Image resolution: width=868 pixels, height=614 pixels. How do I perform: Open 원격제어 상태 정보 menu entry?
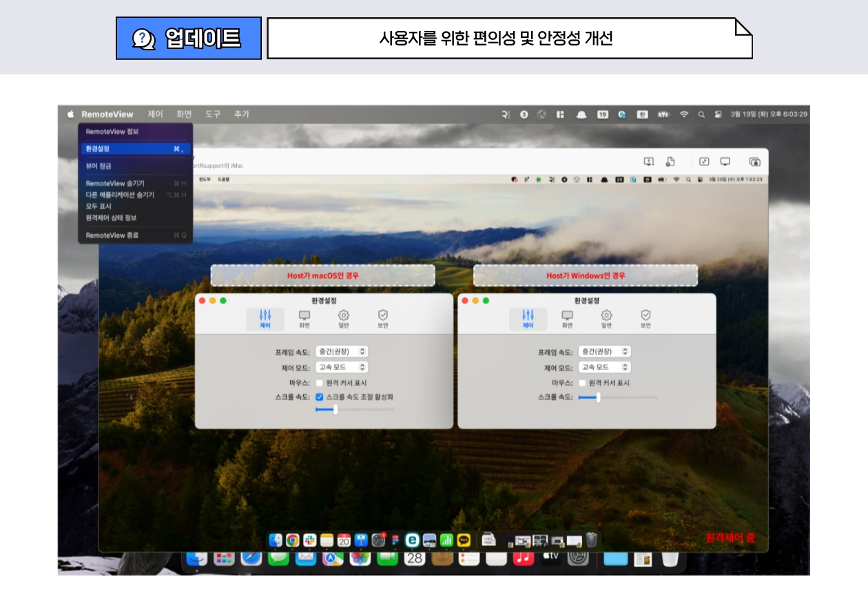click(135, 218)
